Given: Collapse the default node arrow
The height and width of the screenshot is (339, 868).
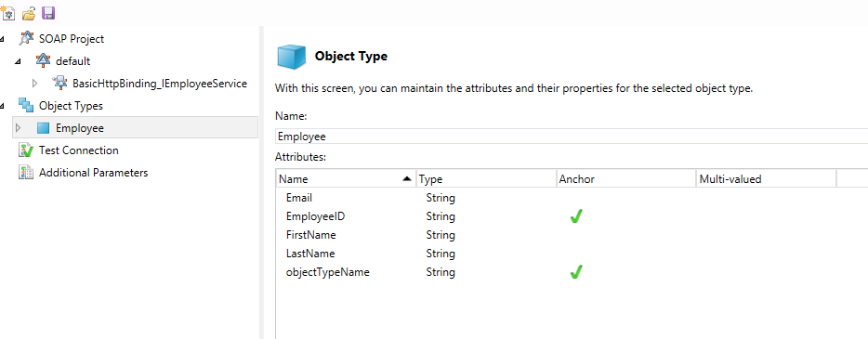Looking at the screenshot, I should [x=19, y=61].
